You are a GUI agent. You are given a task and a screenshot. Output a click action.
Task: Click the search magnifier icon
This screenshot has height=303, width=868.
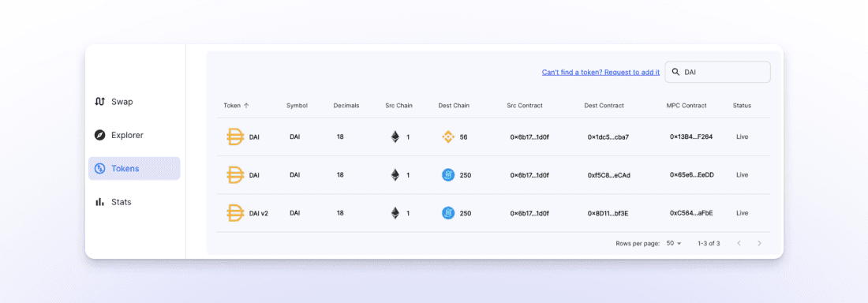(x=676, y=72)
